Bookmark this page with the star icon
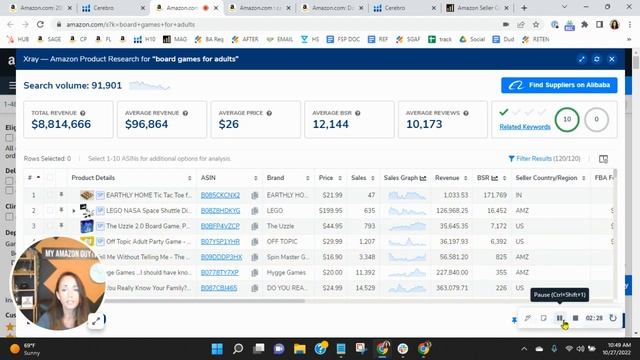640x360 pixels. coord(536,24)
